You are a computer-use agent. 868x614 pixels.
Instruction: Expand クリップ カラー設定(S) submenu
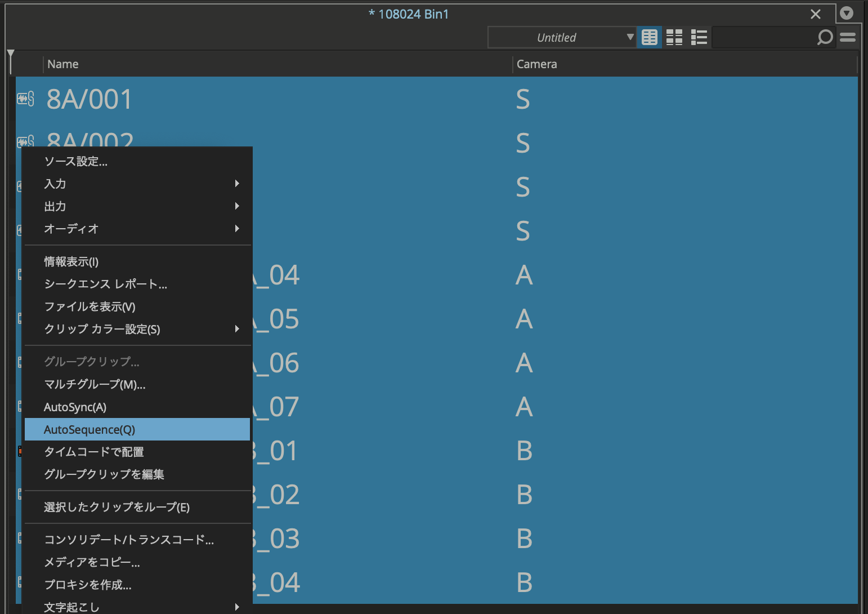(x=137, y=329)
